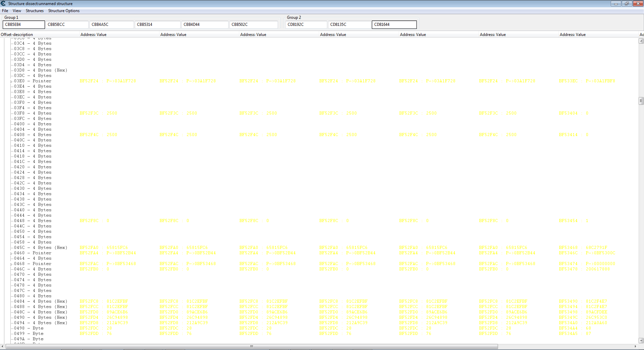Click the CBB5BCC address field
Viewport: 644px width, 350px height.
(67, 25)
